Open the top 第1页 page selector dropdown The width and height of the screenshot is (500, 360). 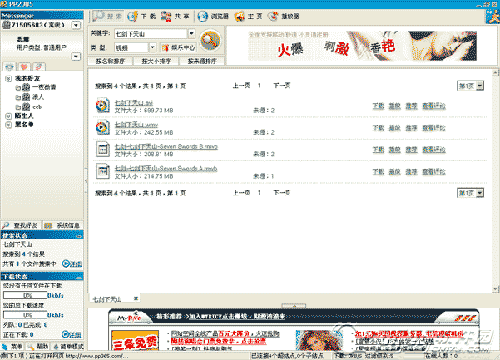pyautogui.click(x=470, y=86)
